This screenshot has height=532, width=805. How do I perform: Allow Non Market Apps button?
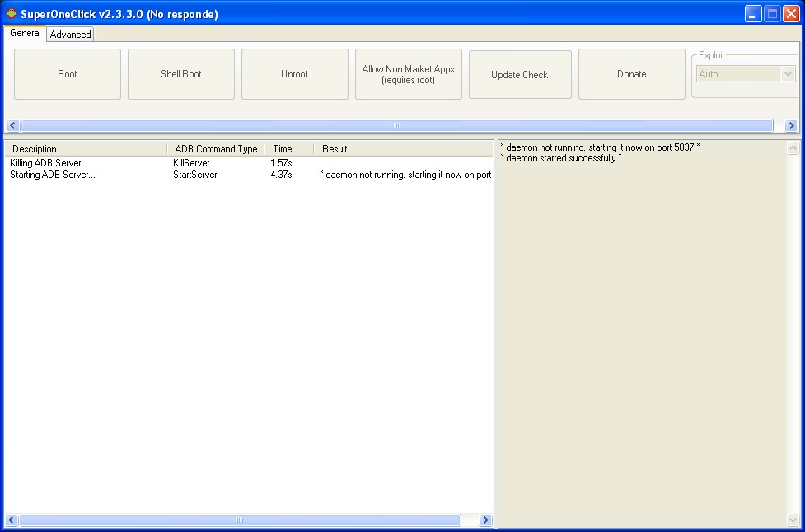click(x=409, y=74)
